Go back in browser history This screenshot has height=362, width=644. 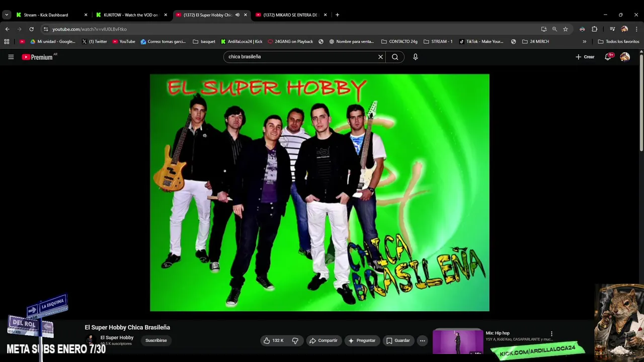(x=7, y=29)
